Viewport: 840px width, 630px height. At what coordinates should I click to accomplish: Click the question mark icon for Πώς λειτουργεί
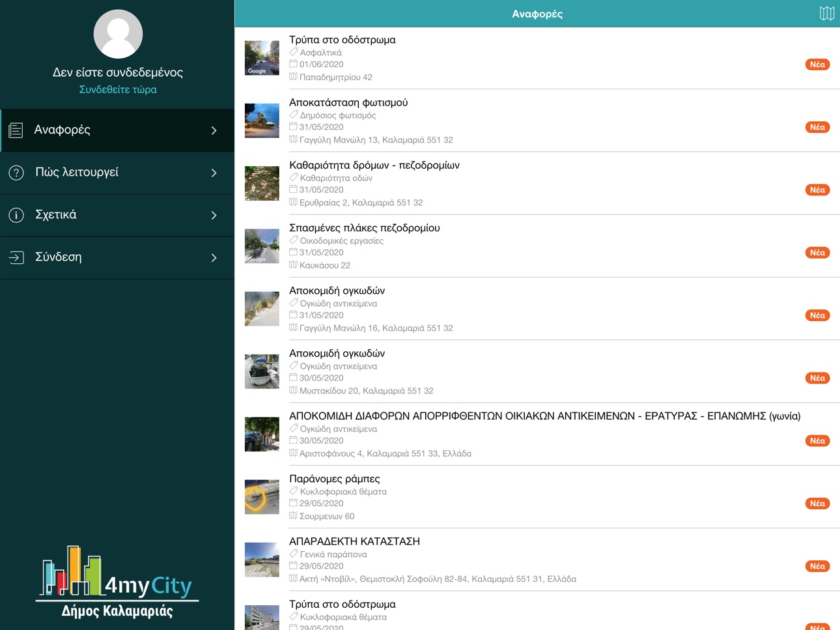click(x=16, y=173)
